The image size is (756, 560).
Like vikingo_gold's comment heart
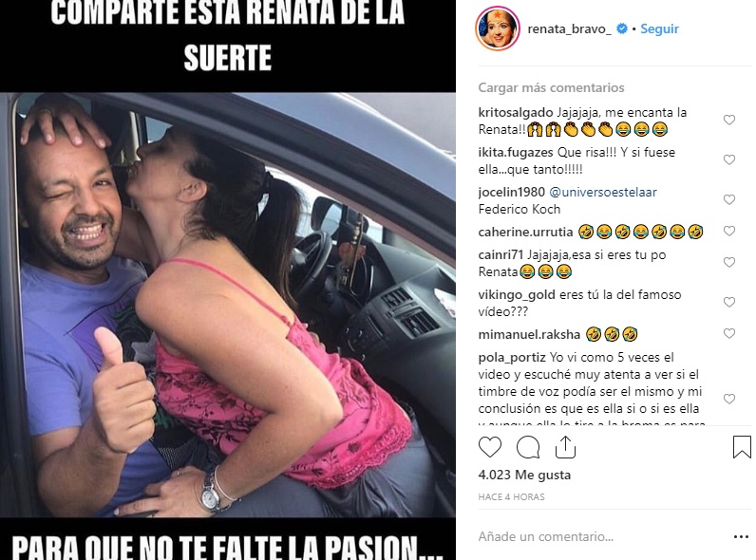(x=729, y=302)
